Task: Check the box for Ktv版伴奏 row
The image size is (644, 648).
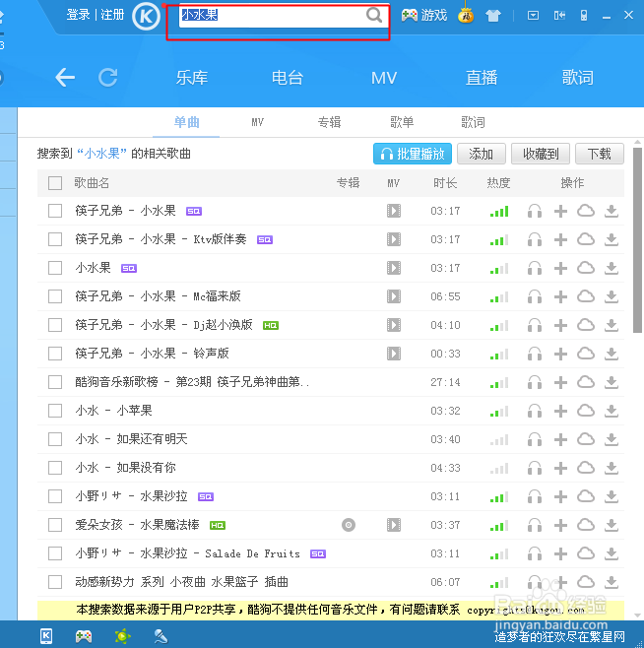Action: tap(55, 239)
